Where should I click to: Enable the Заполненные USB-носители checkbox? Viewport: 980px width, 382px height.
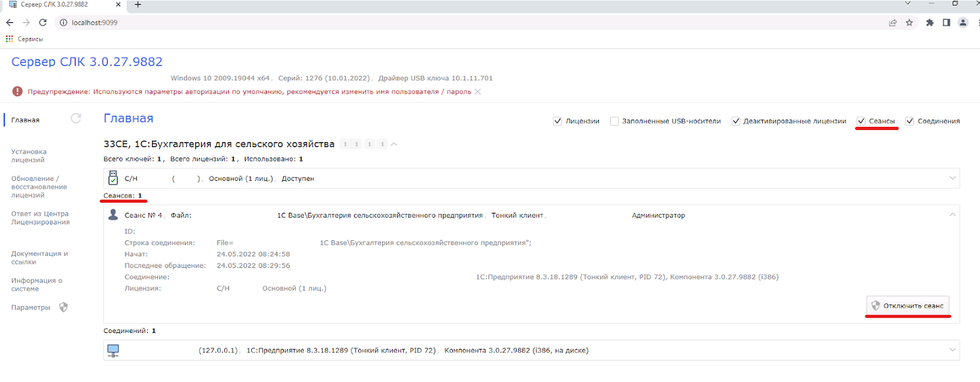[614, 121]
